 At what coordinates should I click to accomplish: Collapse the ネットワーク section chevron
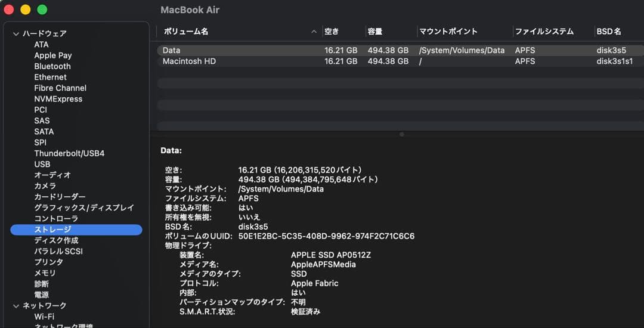click(16, 306)
